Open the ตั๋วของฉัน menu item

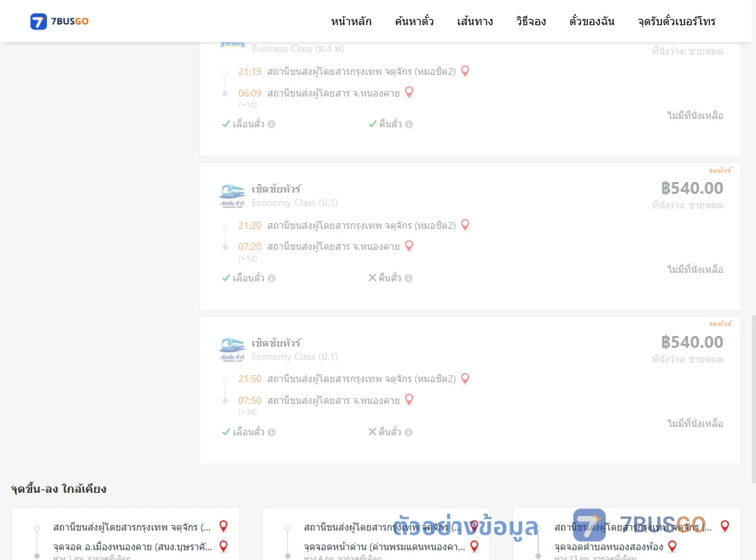coord(591,21)
